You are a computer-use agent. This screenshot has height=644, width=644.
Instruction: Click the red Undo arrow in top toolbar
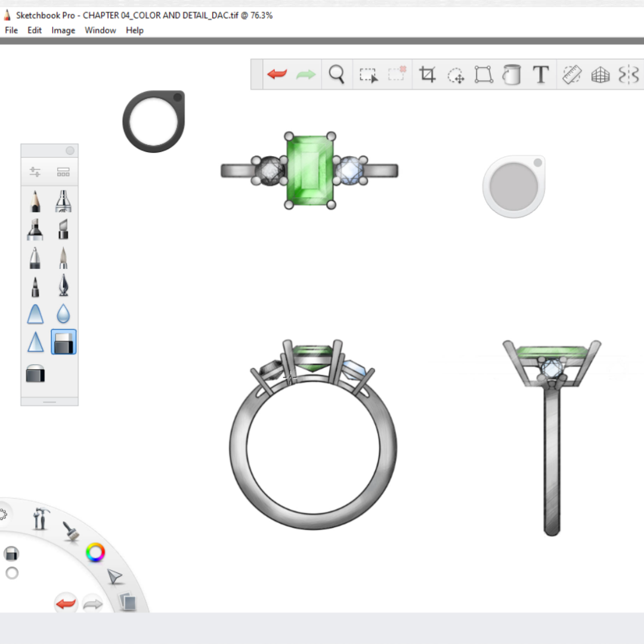coord(277,75)
